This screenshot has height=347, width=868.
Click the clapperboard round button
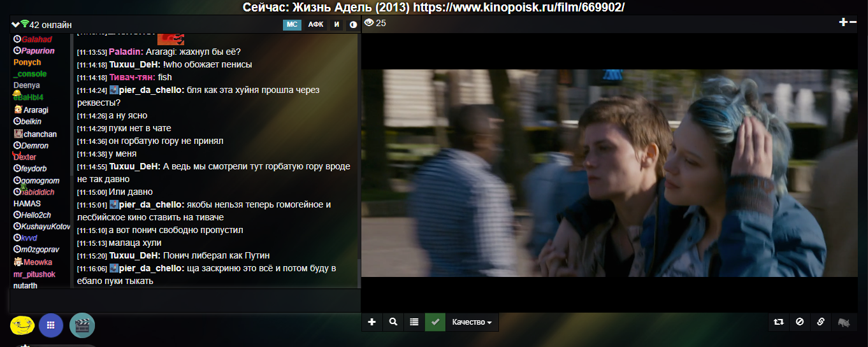coord(82,325)
